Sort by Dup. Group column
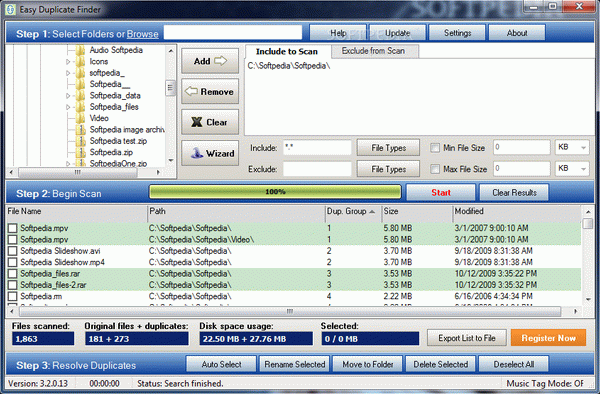The width and height of the screenshot is (600, 394). pos(353,212)
